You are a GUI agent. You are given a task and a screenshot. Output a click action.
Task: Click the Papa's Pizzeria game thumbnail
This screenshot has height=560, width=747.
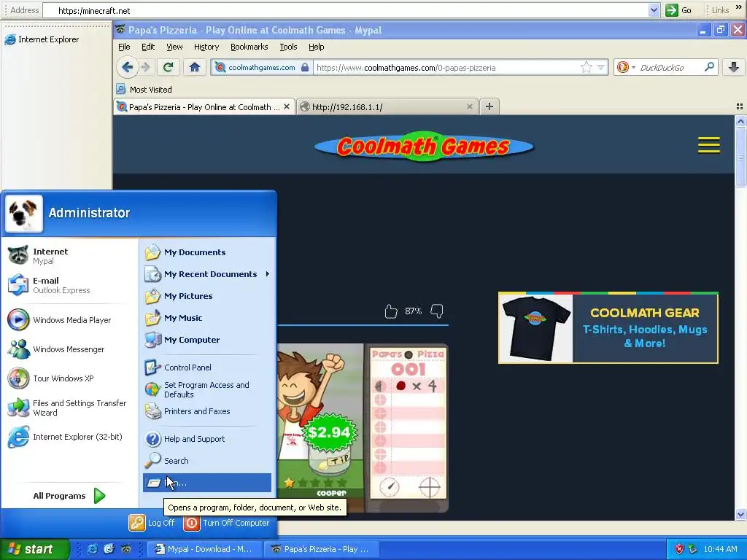pyautogui.click(x=363, y=427)
